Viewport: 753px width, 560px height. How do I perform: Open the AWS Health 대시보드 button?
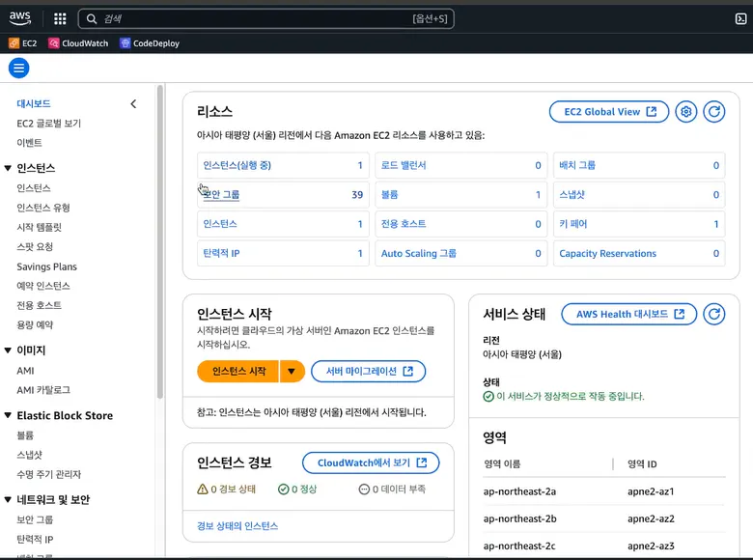coord(629,314)
